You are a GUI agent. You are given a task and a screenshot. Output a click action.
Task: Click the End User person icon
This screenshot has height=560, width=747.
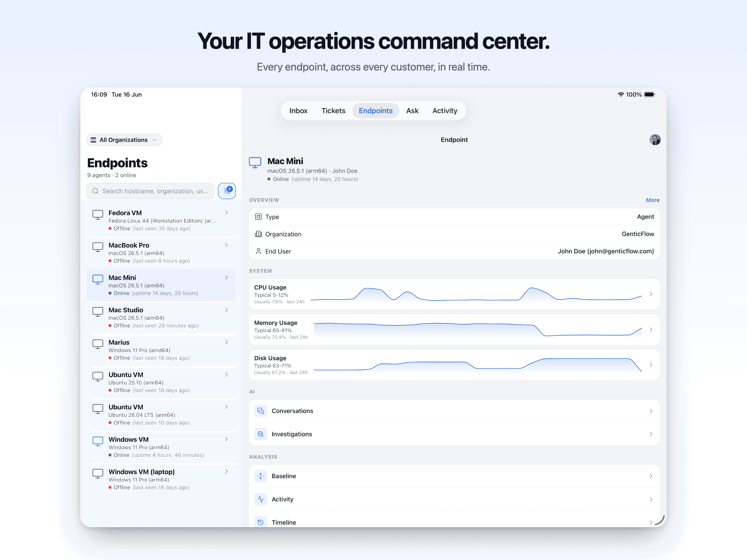coord(258,251)
